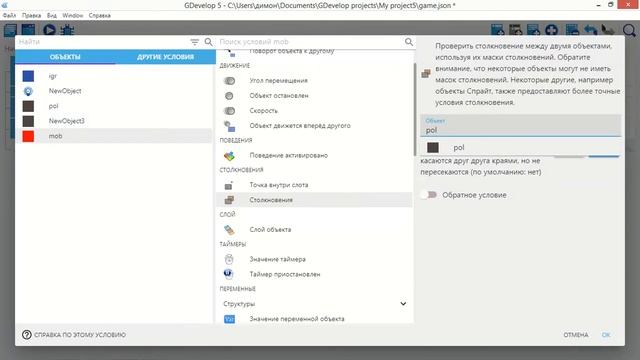Open the Правка menu
Screen dimensions: 640x360
coord(31,15)
